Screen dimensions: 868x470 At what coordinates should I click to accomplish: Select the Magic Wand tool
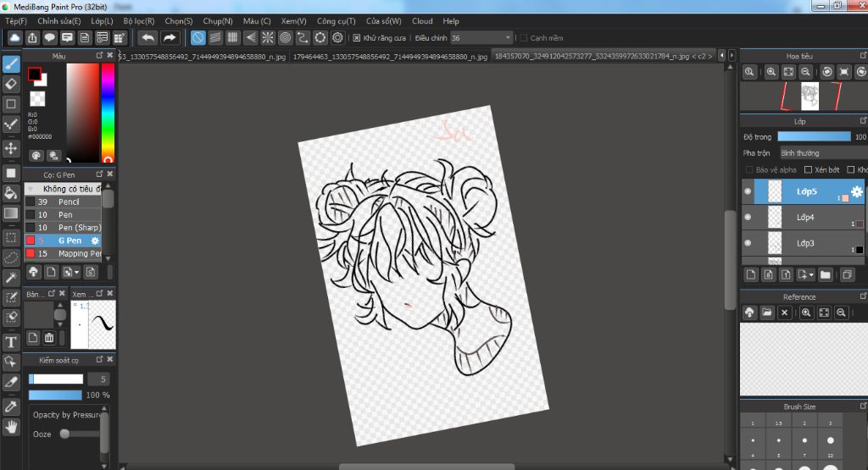11,277
